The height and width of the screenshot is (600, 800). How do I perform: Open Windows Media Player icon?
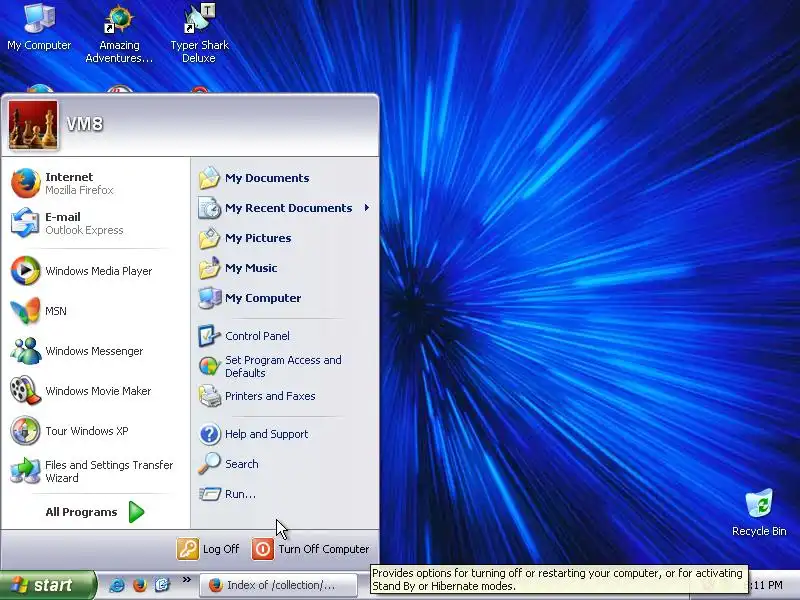coord(25,271)
